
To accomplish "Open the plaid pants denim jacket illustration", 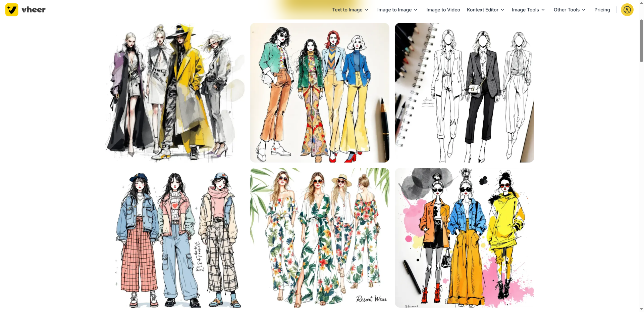I will click(175, 238).
